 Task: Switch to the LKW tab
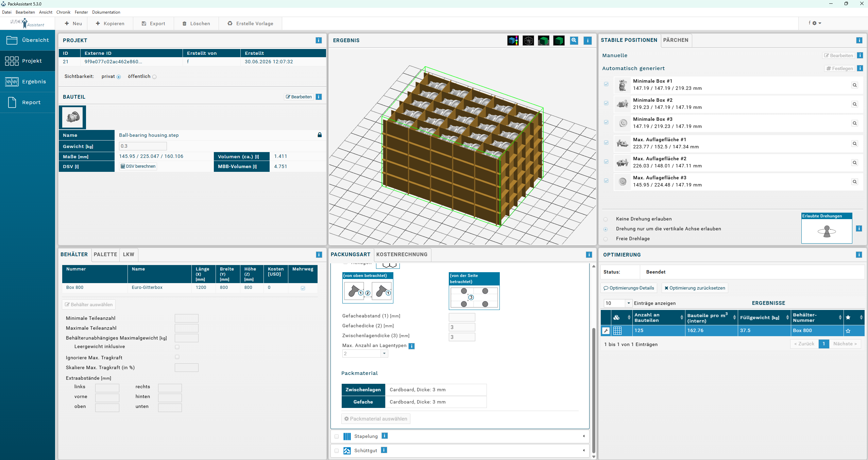[x=129, y=254]
